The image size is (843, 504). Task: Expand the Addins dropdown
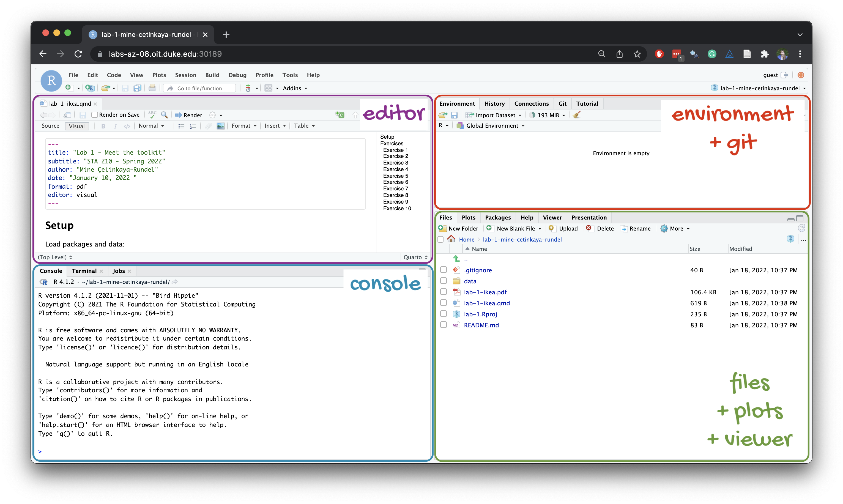coord(294,88)
